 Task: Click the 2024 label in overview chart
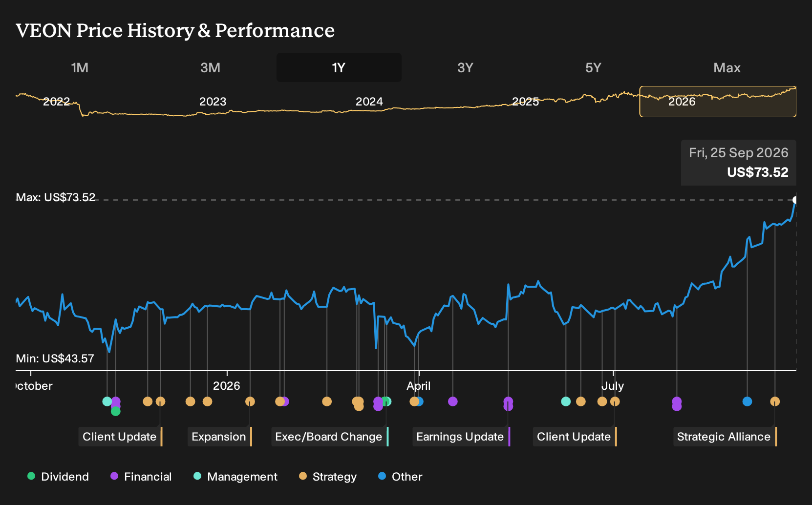click(369, 102)
